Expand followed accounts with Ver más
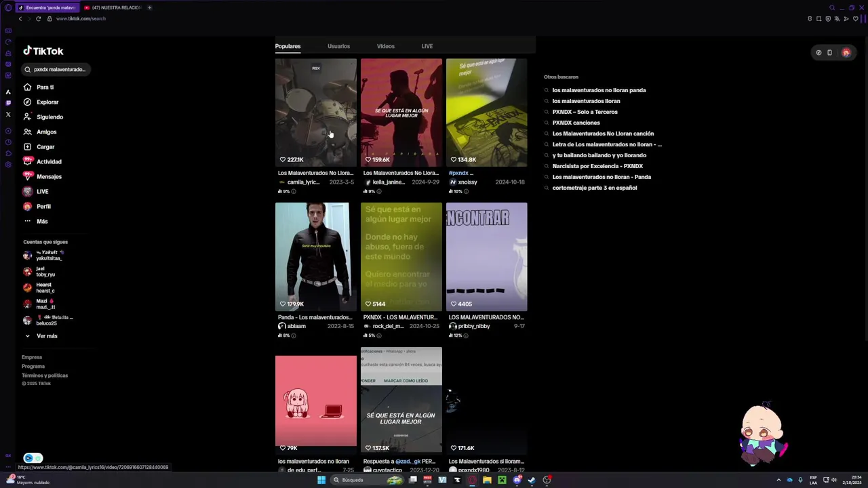 [x=41, y=336]
